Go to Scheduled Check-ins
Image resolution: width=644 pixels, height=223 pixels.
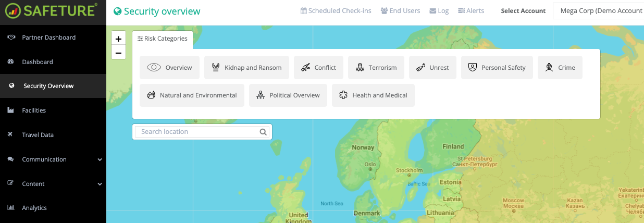coord(336,11)
